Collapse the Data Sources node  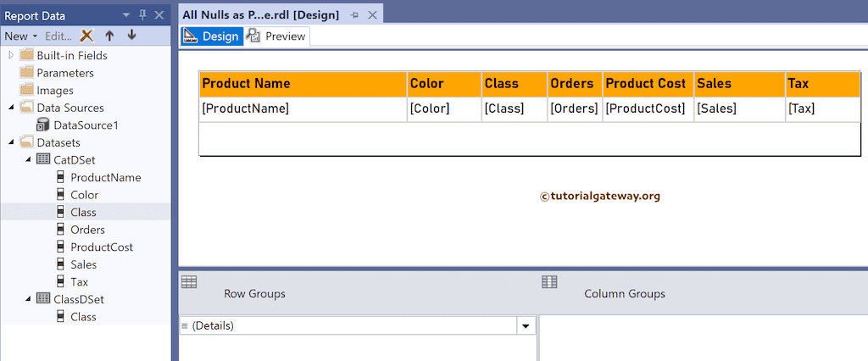click(11, 108)
